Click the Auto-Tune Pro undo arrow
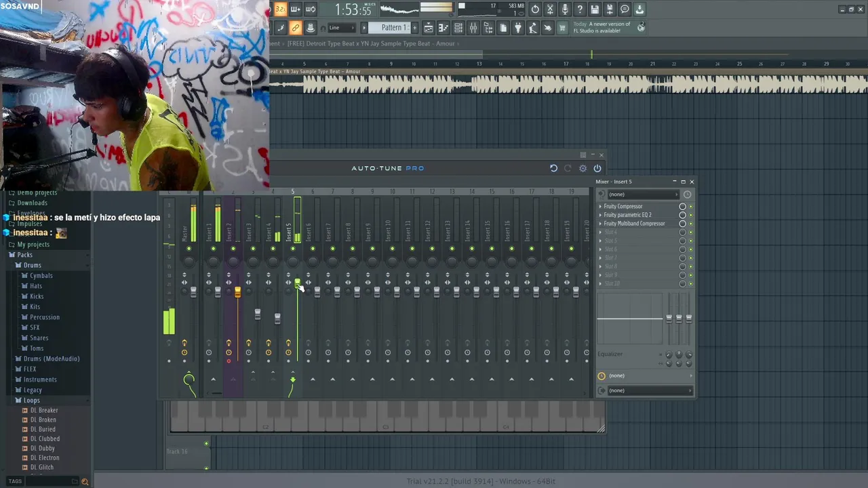This screenshot has width=868, height=488. click(x=553, y=168)
